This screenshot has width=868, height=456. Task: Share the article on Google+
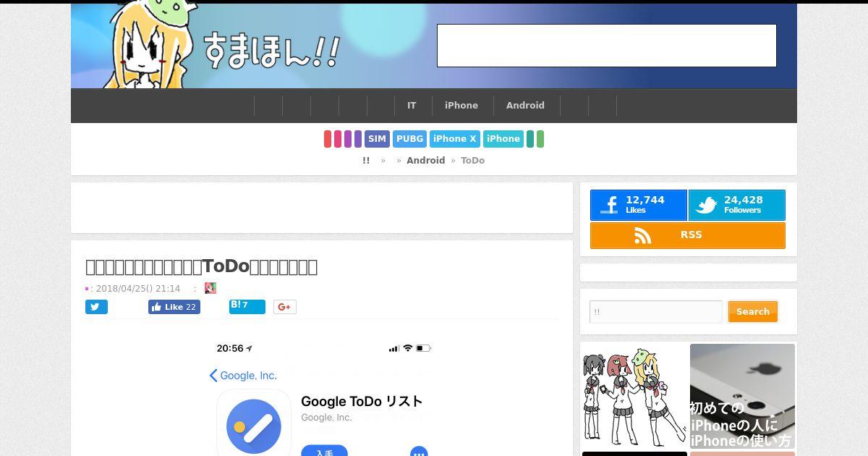click(285, 307)
